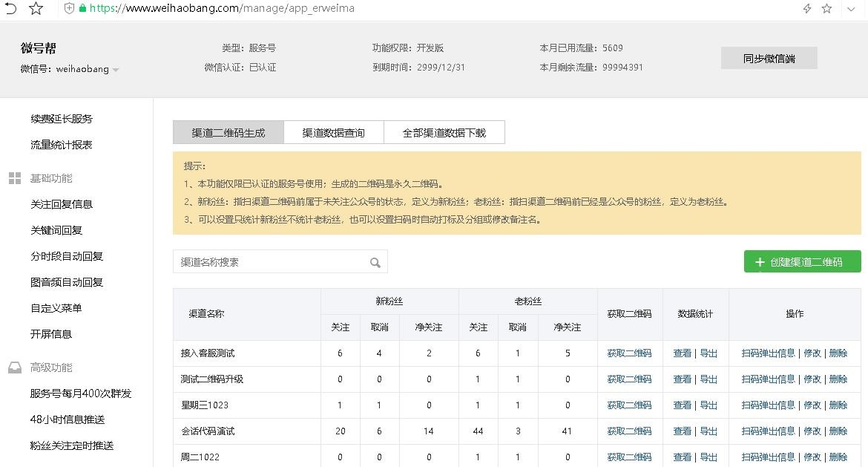Viewport: 868px width, 467px height.
Task: Open 流量统计报表 in sidebar
Action: pos(62,145)
